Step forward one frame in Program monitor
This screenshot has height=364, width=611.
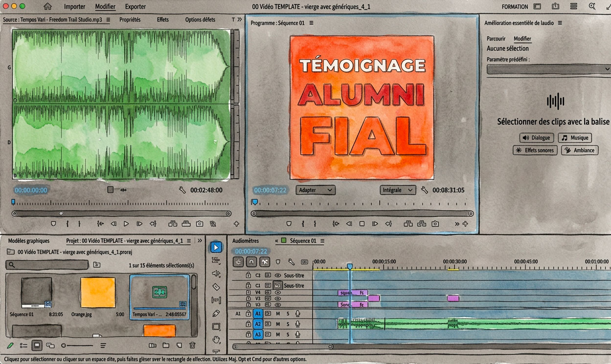[375, 224]
